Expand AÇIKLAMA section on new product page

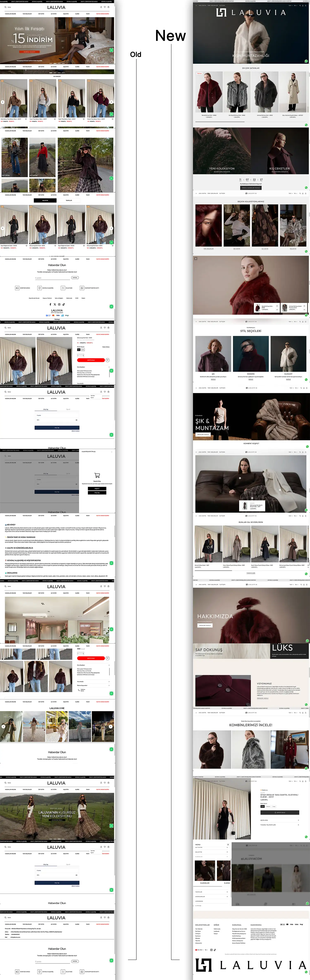pos(280,820)
